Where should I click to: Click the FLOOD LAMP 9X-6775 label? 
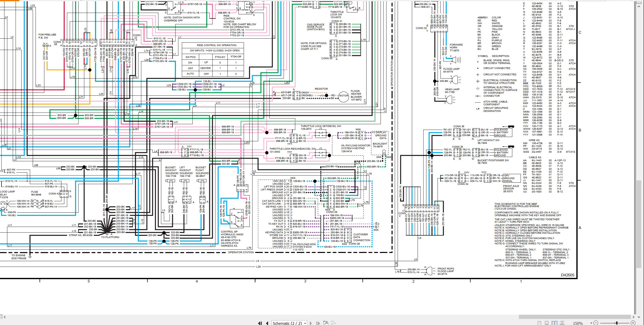(451, 70)
